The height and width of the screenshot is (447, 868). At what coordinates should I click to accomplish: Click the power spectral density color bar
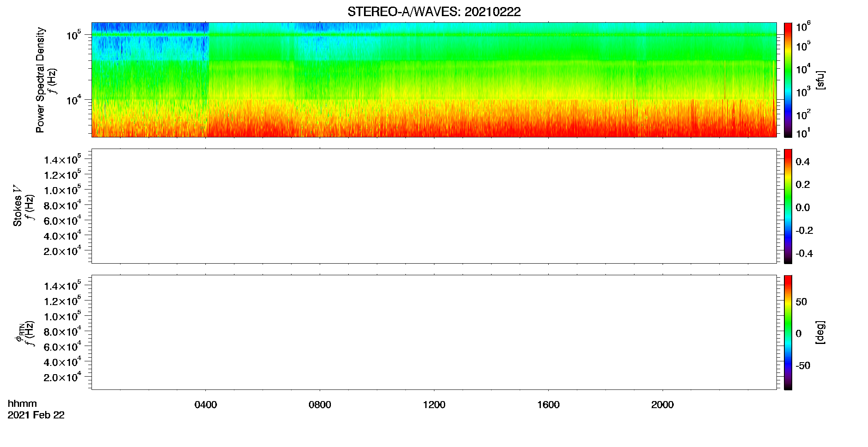tap(788, 80)
